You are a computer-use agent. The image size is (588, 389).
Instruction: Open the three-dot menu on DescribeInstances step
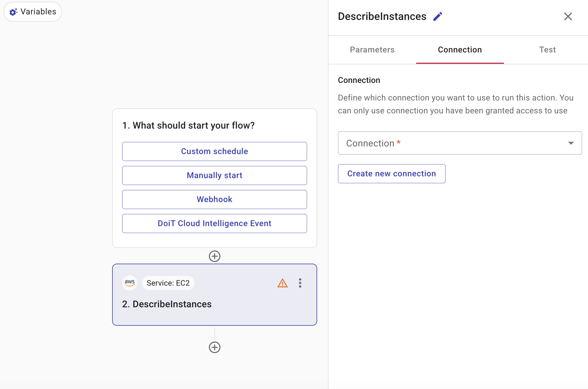pos(300,283)
